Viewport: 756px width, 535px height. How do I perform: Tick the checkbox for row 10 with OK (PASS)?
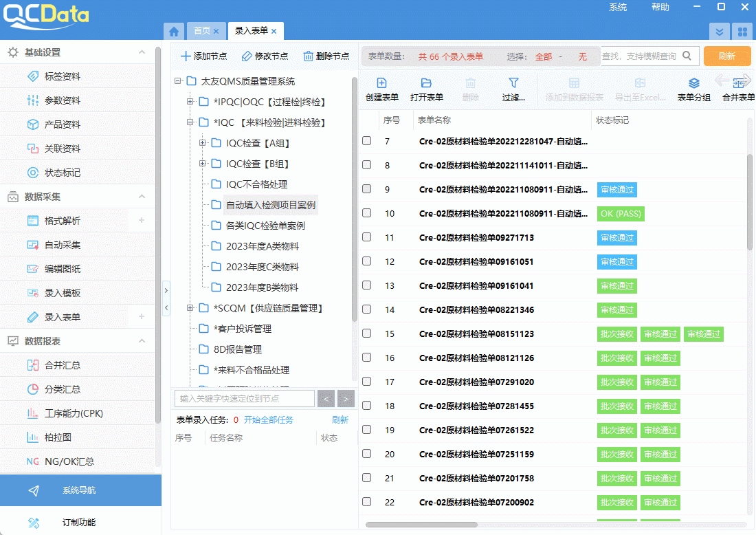tap(366, 213)
